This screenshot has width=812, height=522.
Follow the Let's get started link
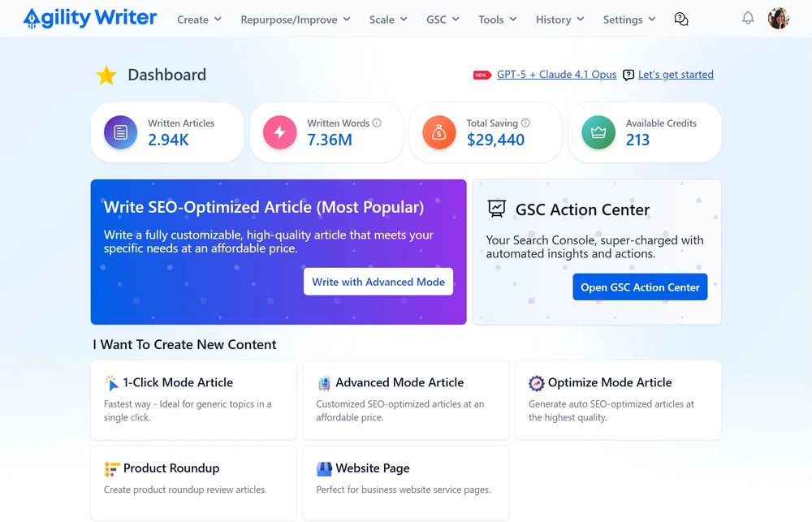[676, 75]
